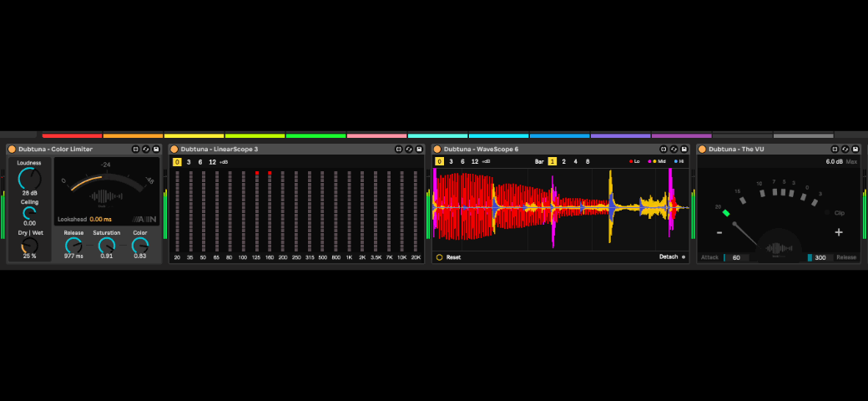Click the orange color strip segment
This screenshot has width=868, height=401.
tap(133, 135)
